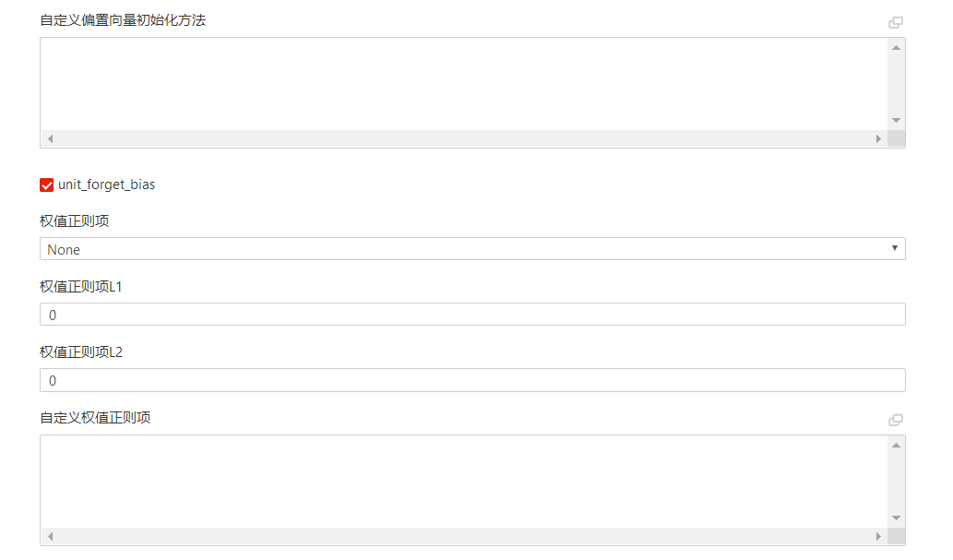Click inside the 自定义权值正则项 text area
This screenshot has width=953, height=560.
[x=464, y=482]
